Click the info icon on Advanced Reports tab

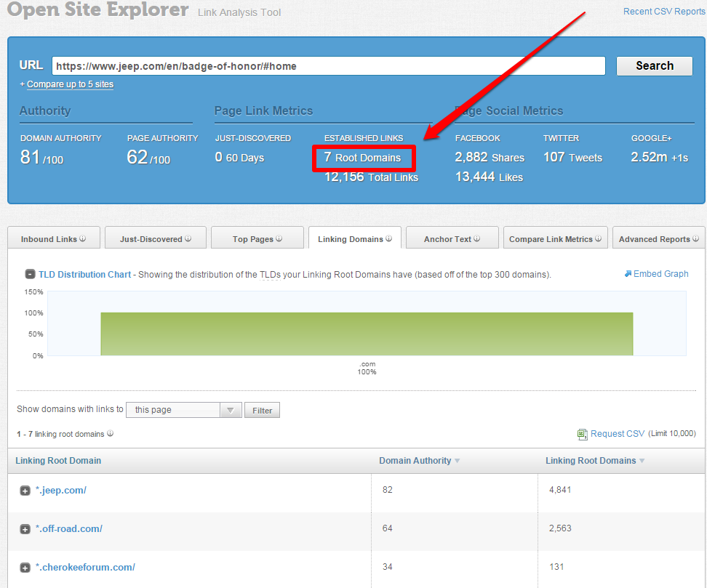696,239
